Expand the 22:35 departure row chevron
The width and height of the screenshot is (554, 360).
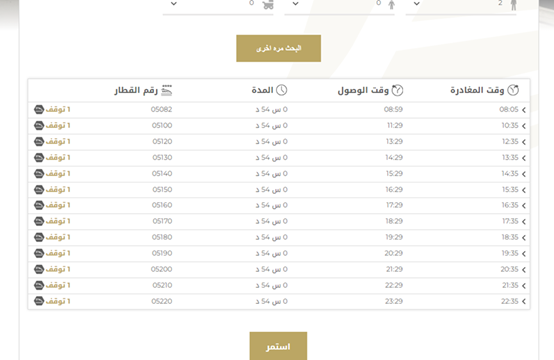coord(524,301)
